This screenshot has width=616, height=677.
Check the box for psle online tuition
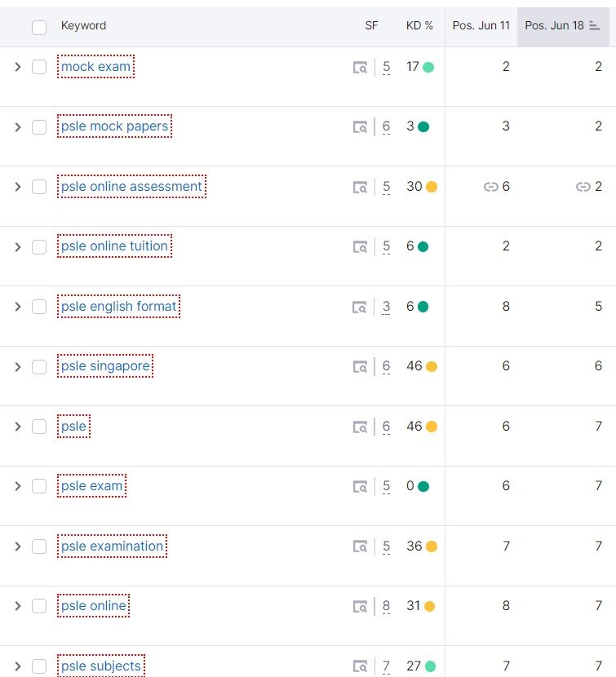click(x=39, y=247)
